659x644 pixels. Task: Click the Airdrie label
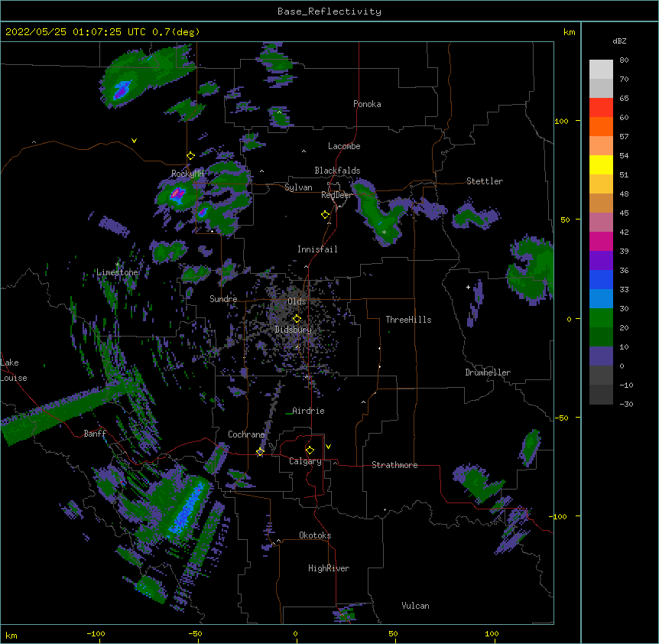pyautogui.click(x=308, y=411)
